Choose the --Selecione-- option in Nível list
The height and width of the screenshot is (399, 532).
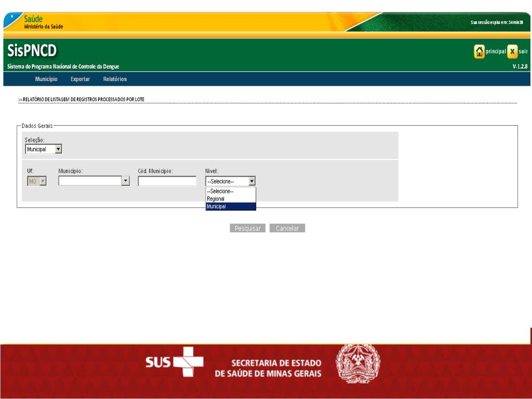pos(231,191)
